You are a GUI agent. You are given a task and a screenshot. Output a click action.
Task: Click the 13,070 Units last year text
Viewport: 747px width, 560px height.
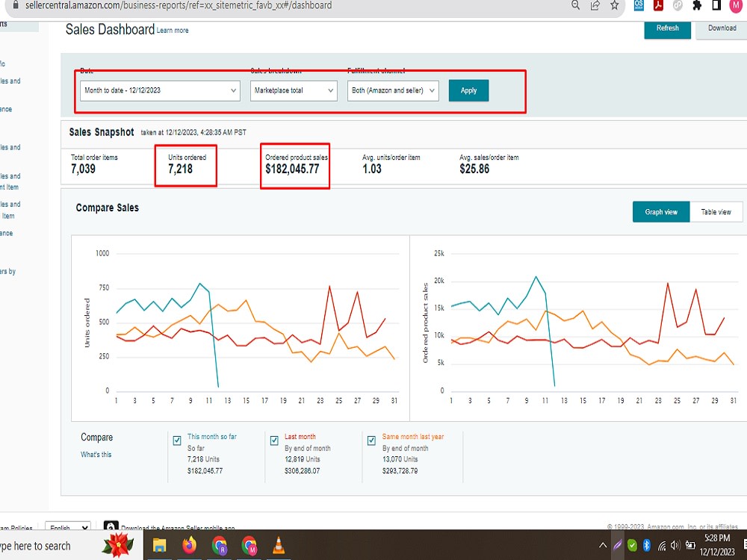click(400, 459)
